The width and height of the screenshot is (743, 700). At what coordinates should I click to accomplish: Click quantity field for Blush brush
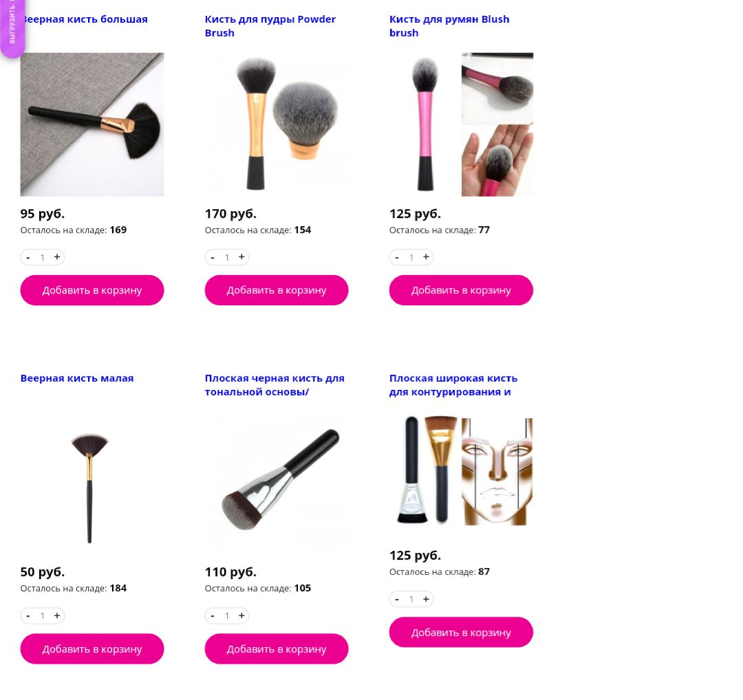pyautogui.click(x=411, y=257)
